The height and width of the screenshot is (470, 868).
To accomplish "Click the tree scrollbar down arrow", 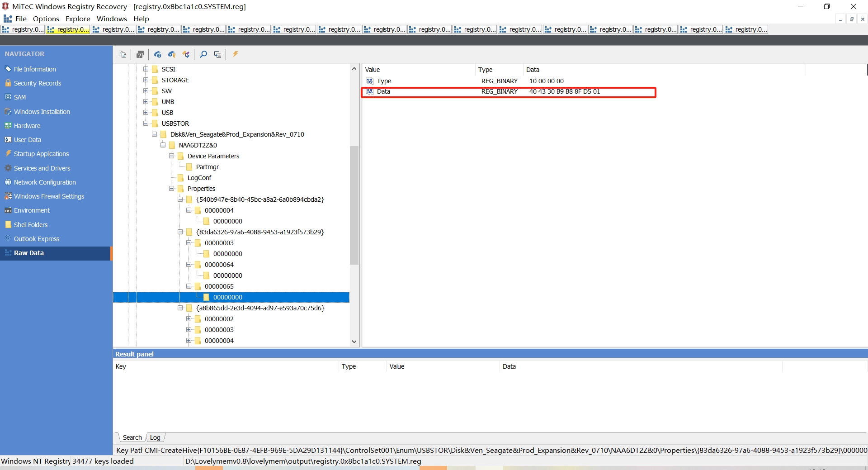I will tap(354, 342).
